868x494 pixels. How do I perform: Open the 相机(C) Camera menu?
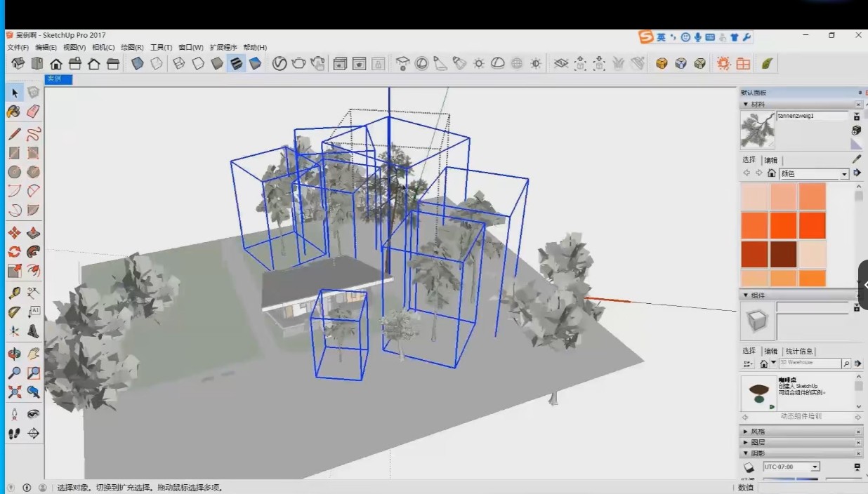103,48
